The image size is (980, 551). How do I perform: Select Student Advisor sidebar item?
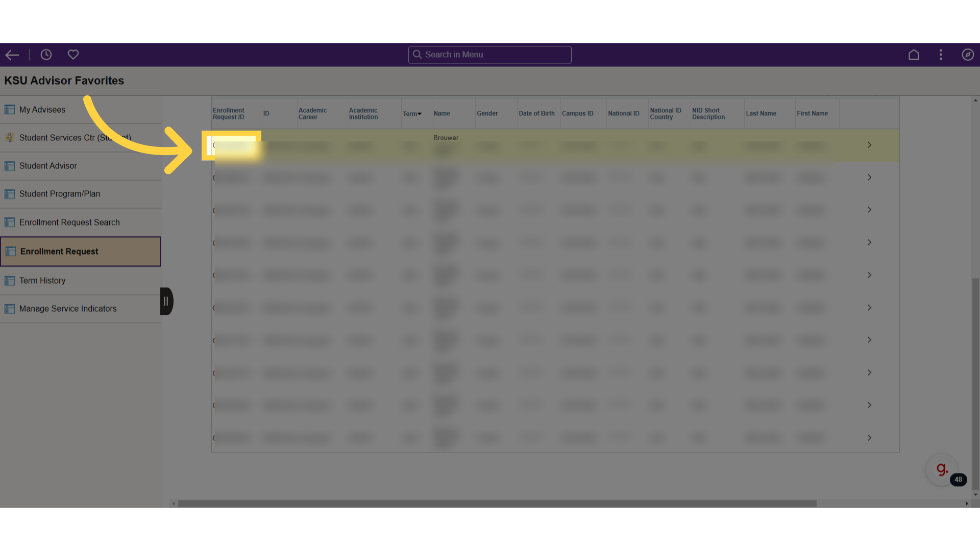coord(80,166)
